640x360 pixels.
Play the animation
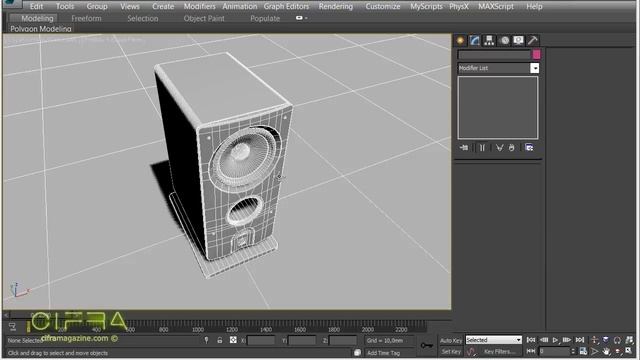tap(555, 340)
